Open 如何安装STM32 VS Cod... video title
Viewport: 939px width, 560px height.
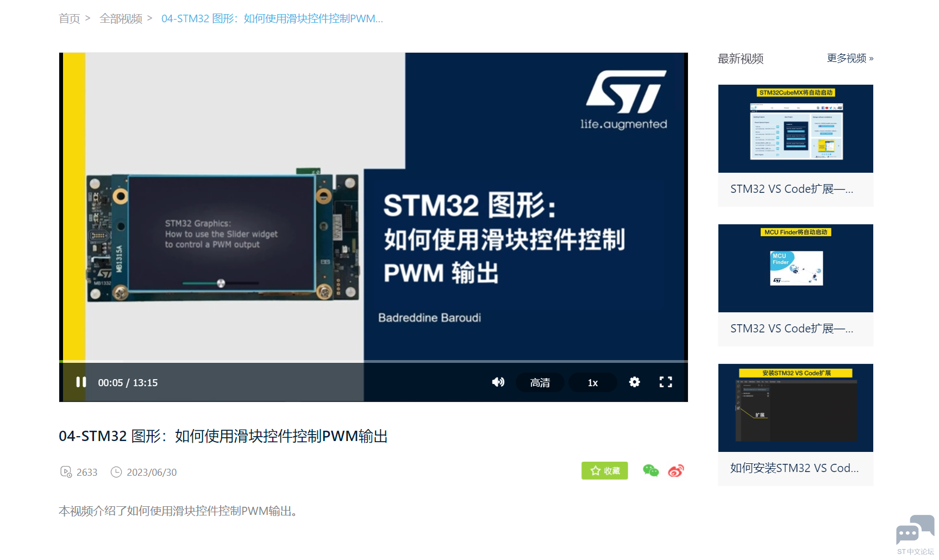(794, 468)
